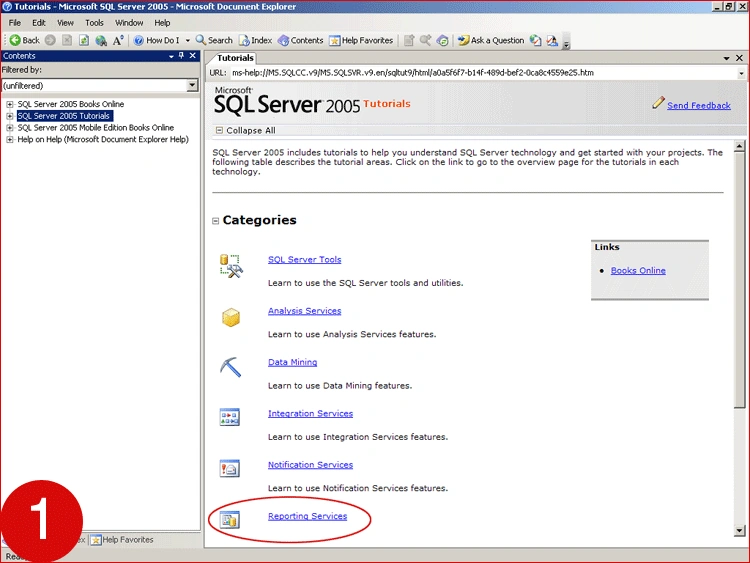This screenshot has width=750, height=563.
Task: Open the Integration Services link
Action: pyautogui.click(x=310, y=413)
